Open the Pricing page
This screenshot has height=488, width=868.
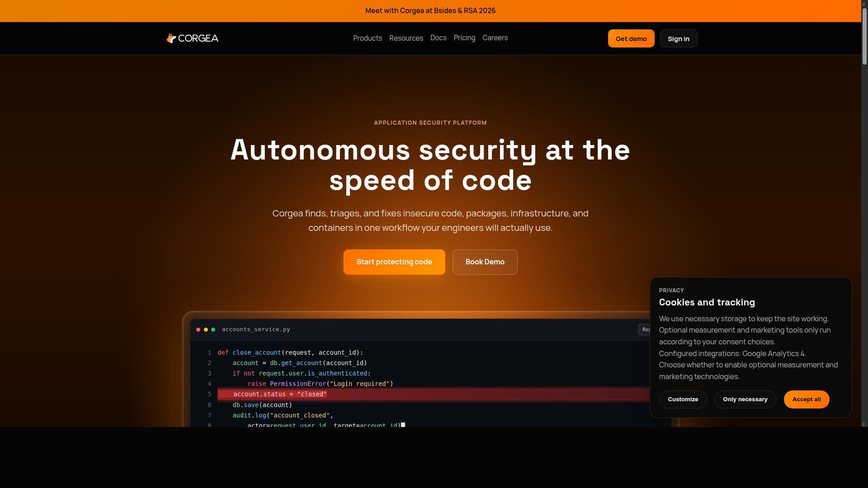[x=464, y=38]
